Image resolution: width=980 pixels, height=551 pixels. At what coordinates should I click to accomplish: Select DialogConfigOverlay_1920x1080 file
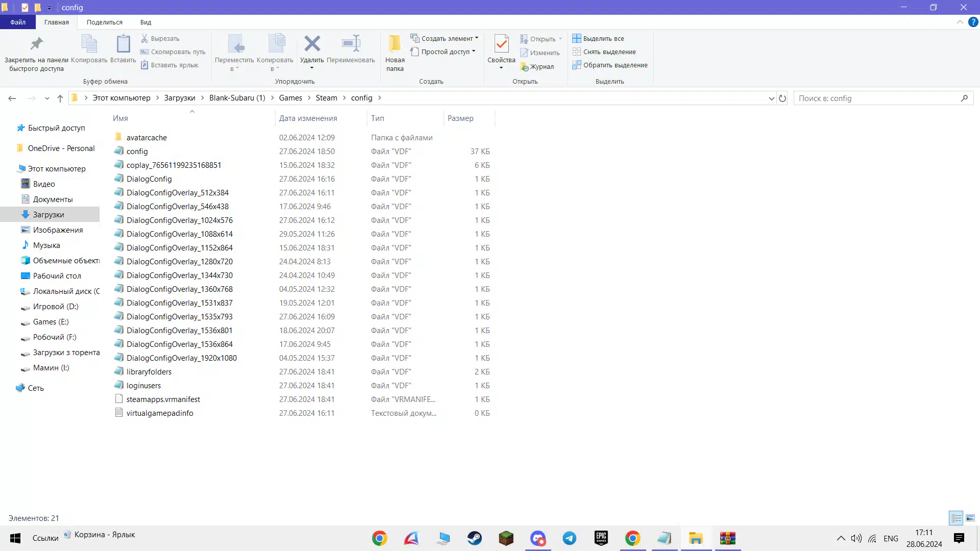click(182, 358)
